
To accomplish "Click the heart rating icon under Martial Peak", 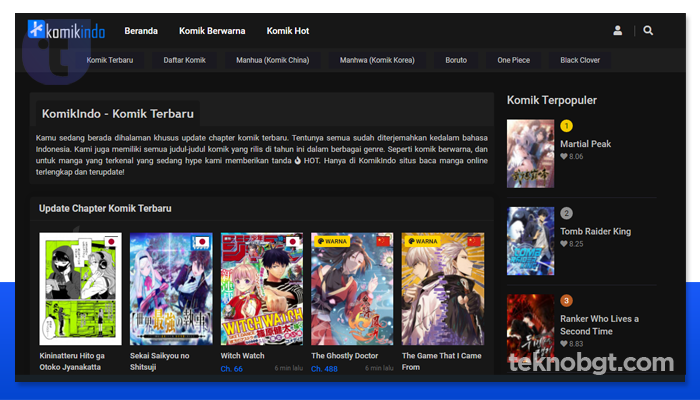I will (564, 156).
